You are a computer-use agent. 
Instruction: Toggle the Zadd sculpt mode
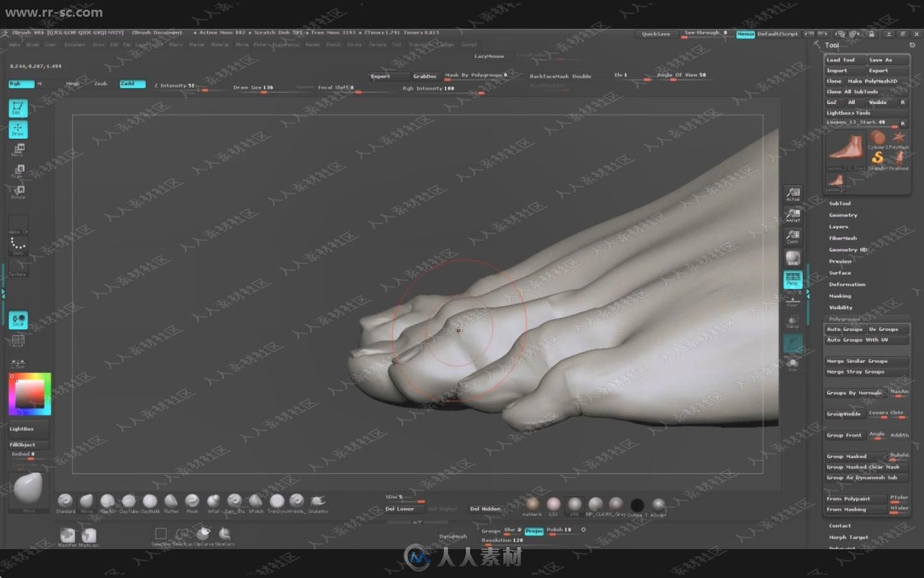(132, 83)
